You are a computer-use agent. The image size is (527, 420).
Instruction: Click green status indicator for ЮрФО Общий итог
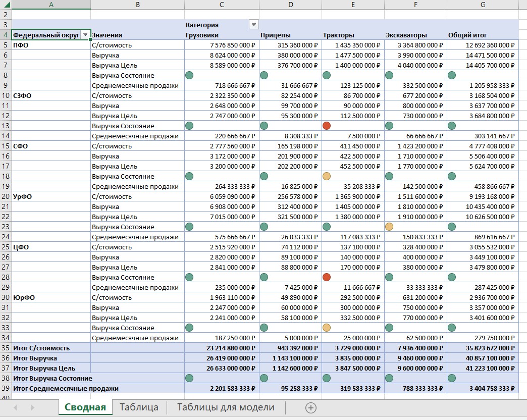(x=452, y=328)
